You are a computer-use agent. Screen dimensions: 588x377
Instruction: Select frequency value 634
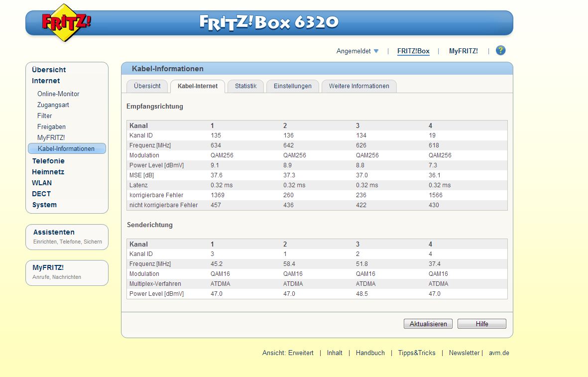point(216,145)
